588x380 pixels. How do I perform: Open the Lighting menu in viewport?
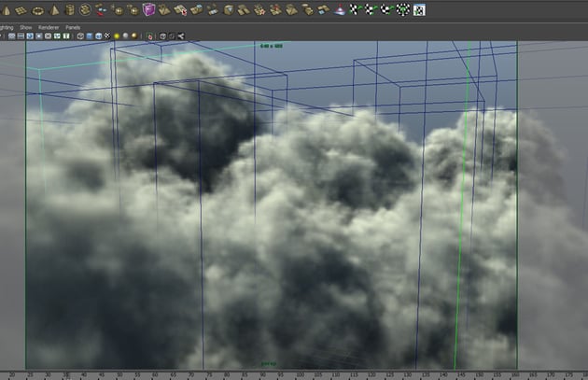pos(7,27)
